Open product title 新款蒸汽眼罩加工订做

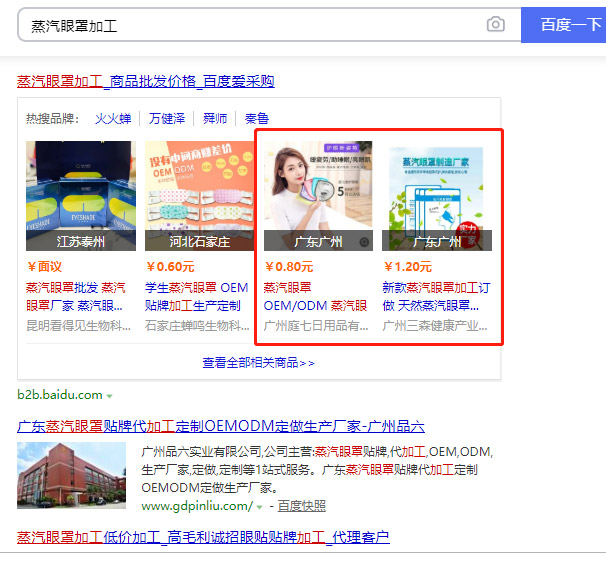[x=436, y=296]
